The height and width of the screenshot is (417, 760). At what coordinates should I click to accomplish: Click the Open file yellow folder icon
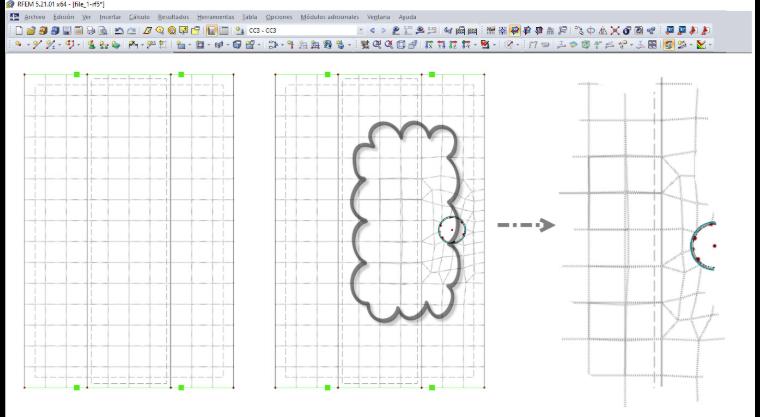pyautogui.click(x=31, y=31)
